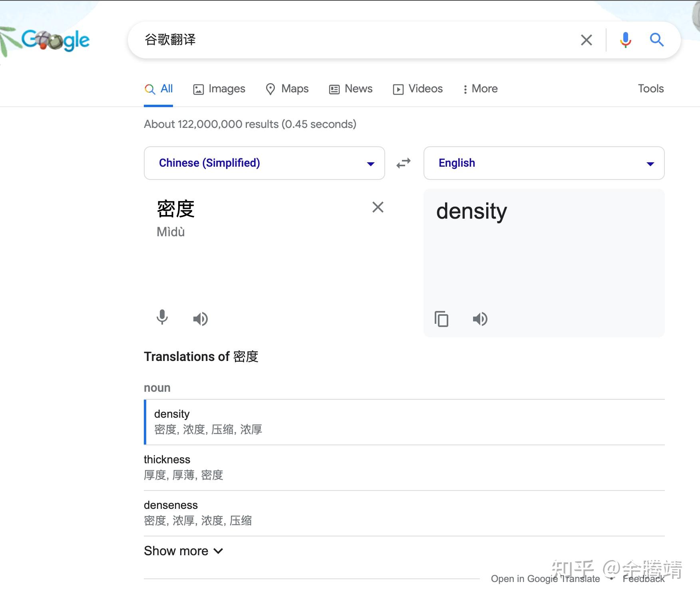
Task: Click the Tools button
Action: (650, 89)
